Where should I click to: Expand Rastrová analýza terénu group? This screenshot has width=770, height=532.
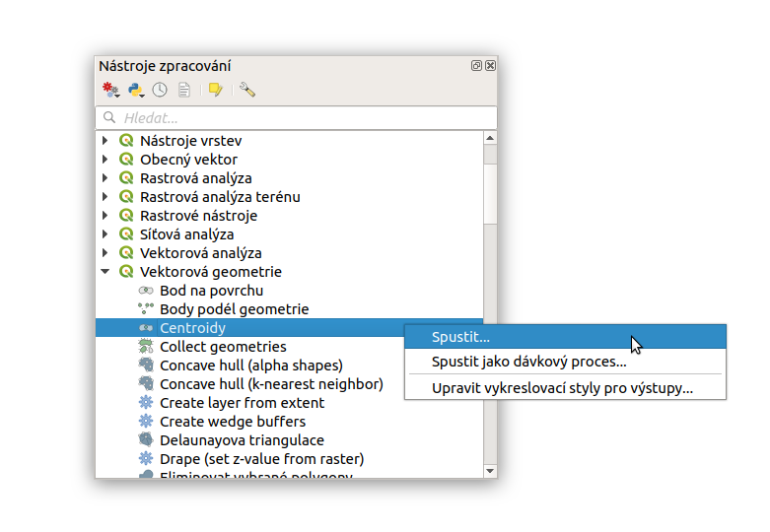pos(105,197)
